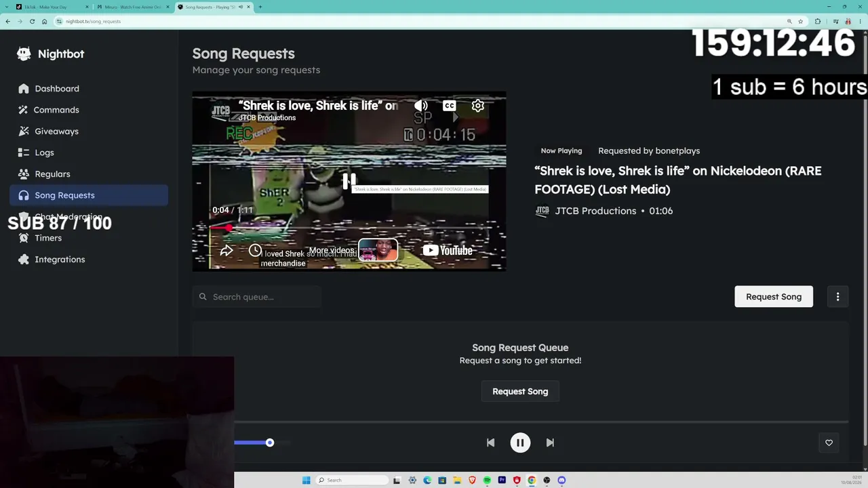Click the song title “Shrek is love, Shrek is life”
This screenshot has width=868, height=488.
[678, 180]
